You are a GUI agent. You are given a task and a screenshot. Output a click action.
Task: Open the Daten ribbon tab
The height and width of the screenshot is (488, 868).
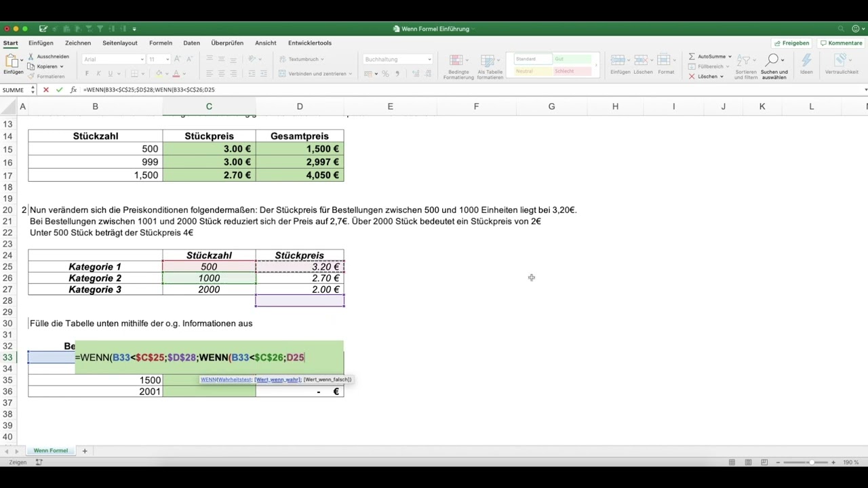191,43
